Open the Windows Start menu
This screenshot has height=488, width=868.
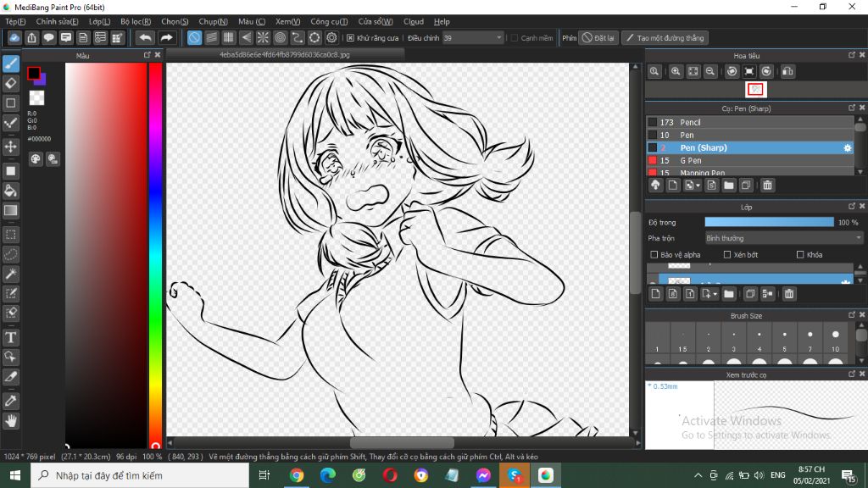pos(15,475)
